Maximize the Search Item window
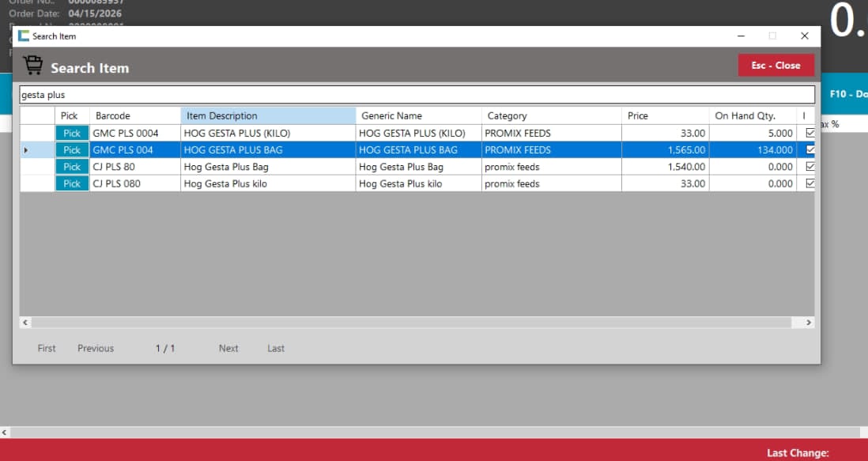868x461 pixels. coord(772,36)
